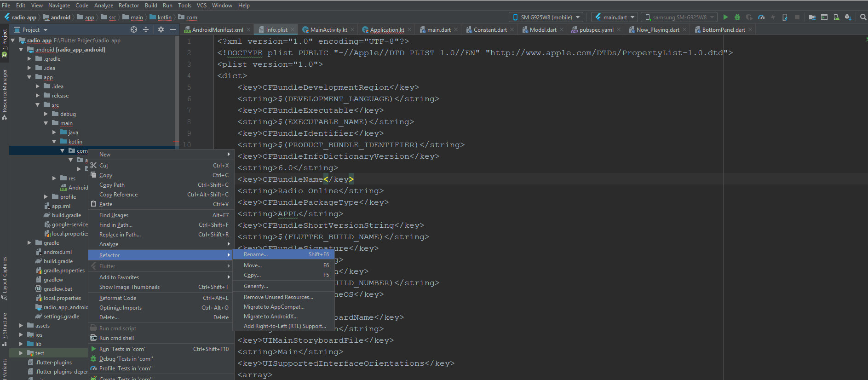Expand the .gradle folder node

pos(29,59)
